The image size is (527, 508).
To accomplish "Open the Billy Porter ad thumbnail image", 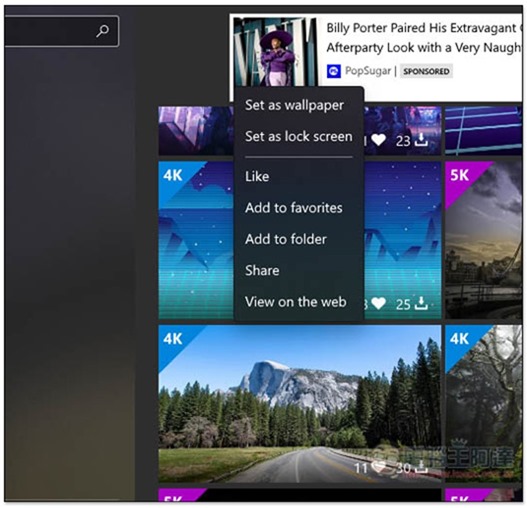I will (276, 51).
